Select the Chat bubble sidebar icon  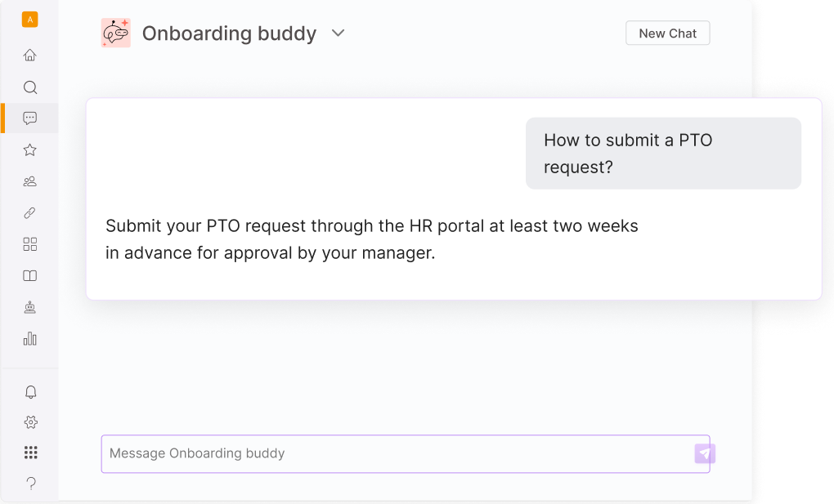coord(29,118)
